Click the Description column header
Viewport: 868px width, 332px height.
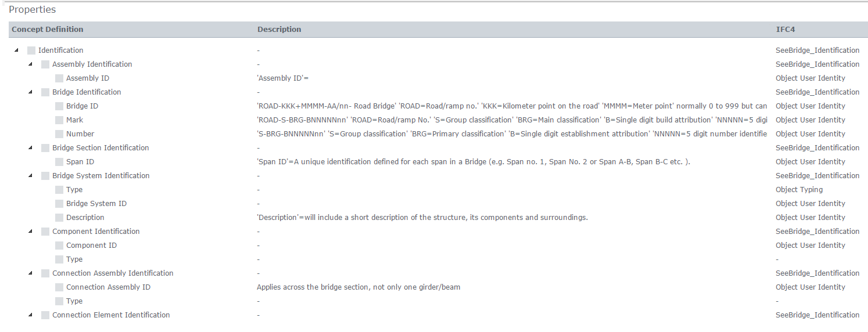click(279, 30)
